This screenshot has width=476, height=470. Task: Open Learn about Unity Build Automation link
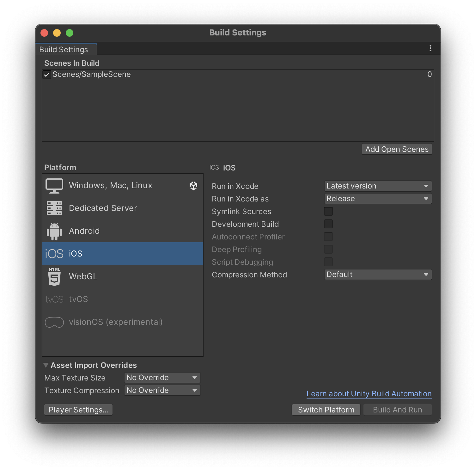coord(369,394)
